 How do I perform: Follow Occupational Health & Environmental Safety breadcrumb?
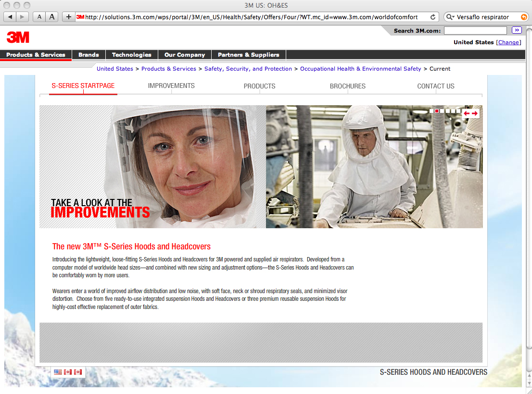coord(360,69)
